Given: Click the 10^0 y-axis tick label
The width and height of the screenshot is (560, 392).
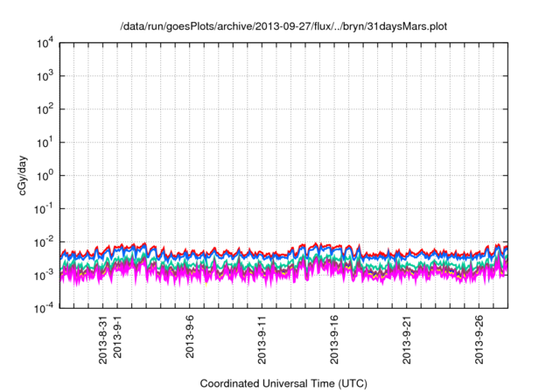Looking at the screenshot, I should point(45,176).
